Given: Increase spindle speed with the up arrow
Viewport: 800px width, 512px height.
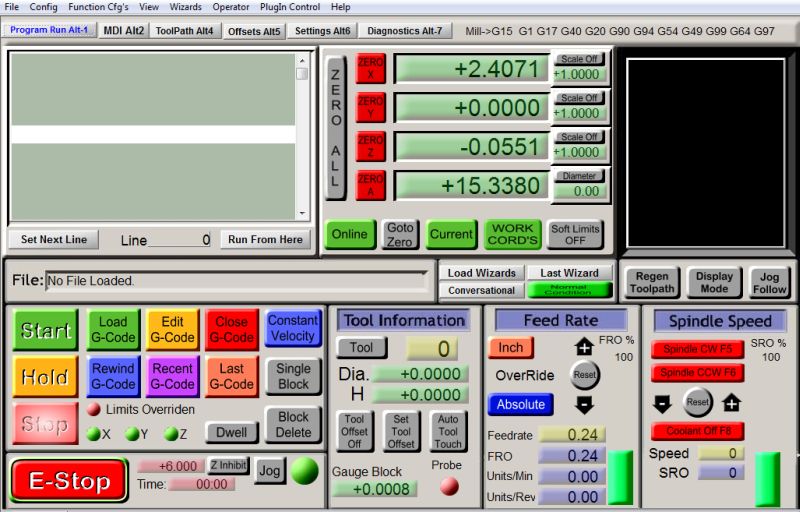Looking at the screenshot, I should (731, 403).
